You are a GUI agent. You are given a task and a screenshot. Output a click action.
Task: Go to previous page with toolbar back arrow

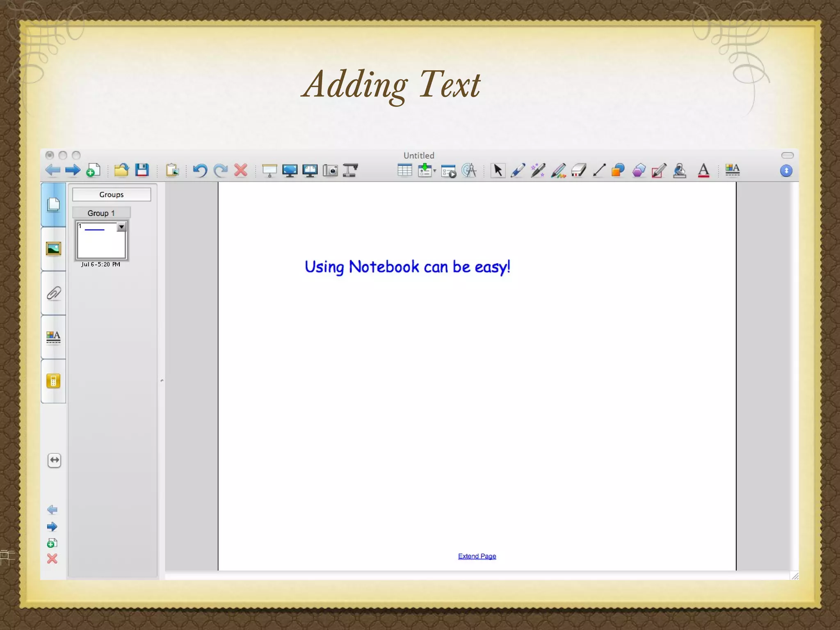coord(53,170)
